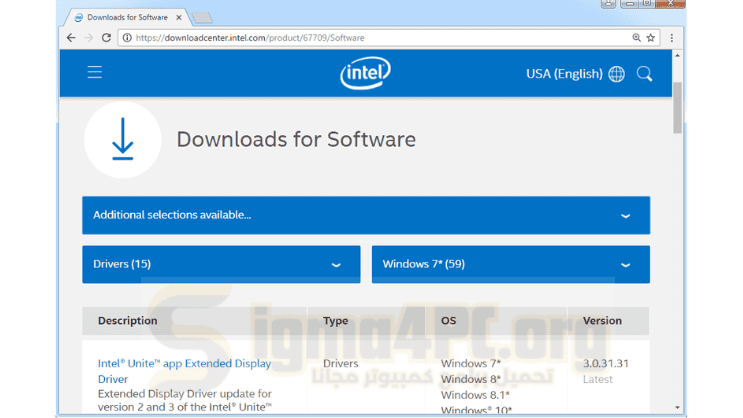Click the Intel favicon on the tab
743x418 pixels.
point(79,18)
